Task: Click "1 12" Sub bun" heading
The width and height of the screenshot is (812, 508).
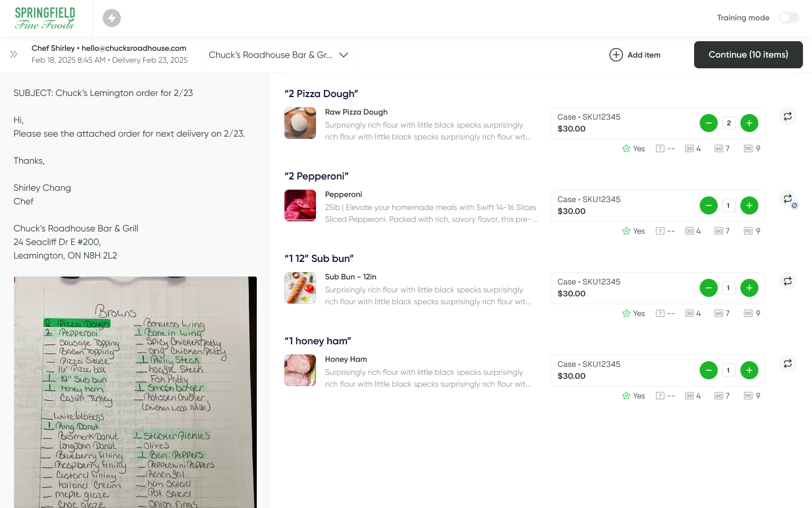Action: click(319, 259)
